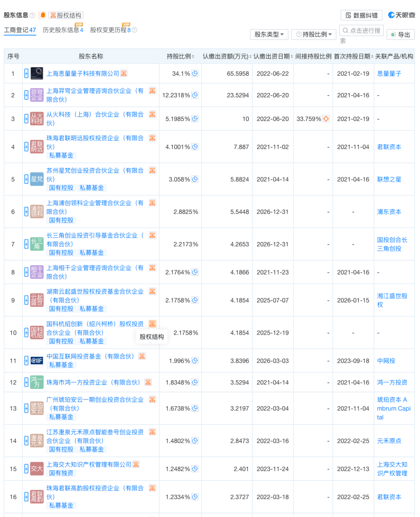This screenshot has width=420, height=517.
Task: Open related product link 联想之星
Action: pyautogui.click(x=389, y=179)
